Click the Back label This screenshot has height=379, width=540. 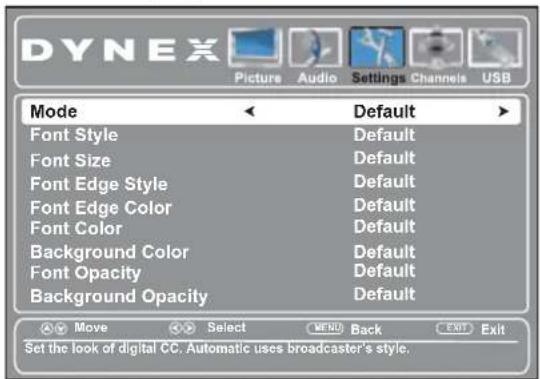tap(366, 330)
